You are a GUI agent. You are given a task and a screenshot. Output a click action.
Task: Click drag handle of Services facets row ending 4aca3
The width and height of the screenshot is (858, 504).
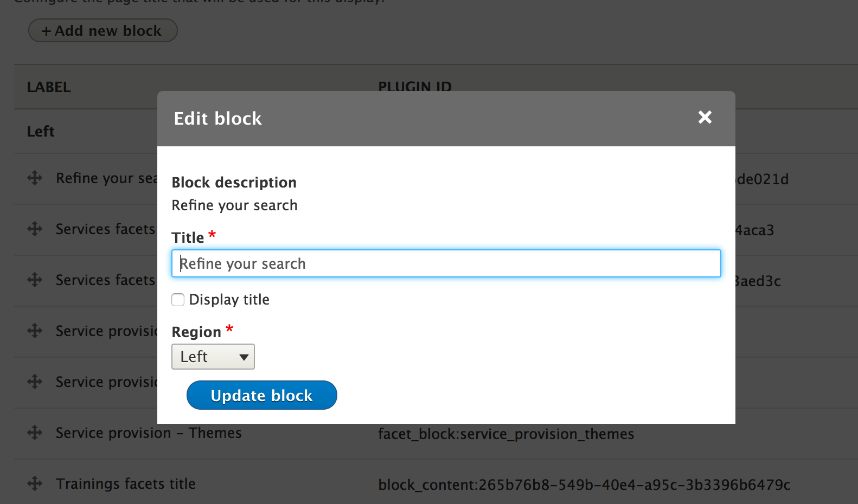coord(35,229)
